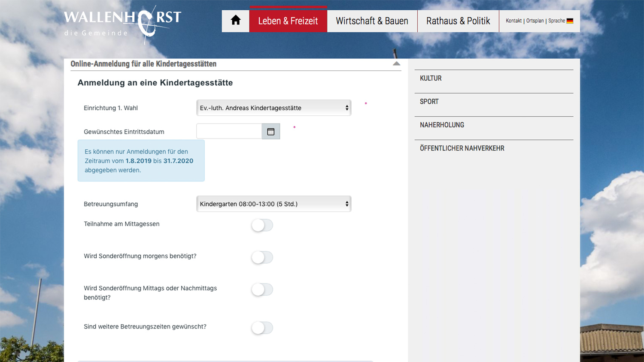This screenshot has height=362, width=644.
Task: Open the Einrichtung 1. Wahl dropdown
Action: coord(274,108)
